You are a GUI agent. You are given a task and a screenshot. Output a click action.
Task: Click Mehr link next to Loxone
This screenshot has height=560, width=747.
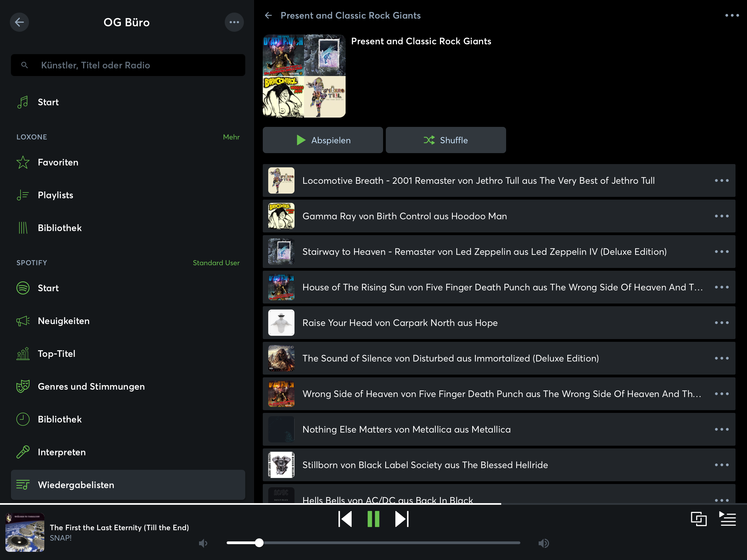(231, 137)
